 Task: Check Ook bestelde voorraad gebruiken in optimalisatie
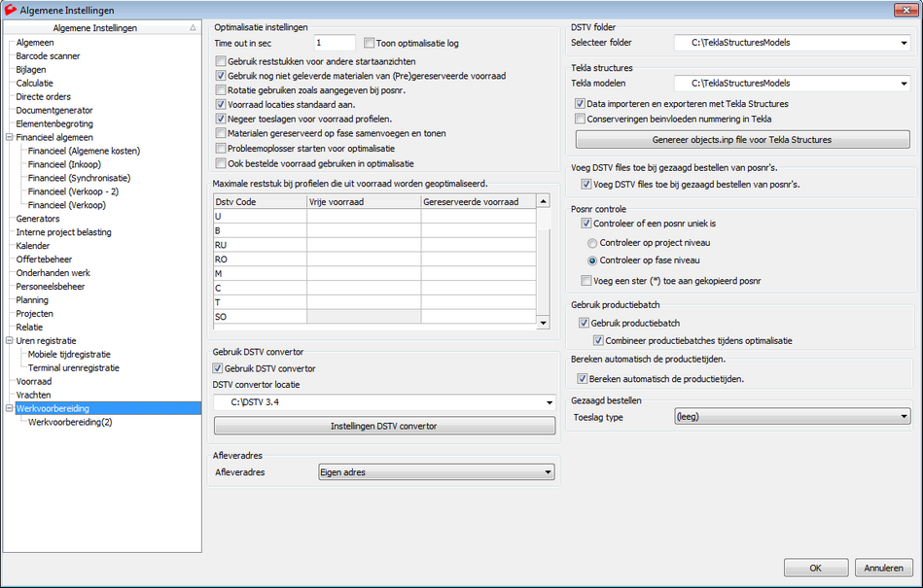[221, 163]
